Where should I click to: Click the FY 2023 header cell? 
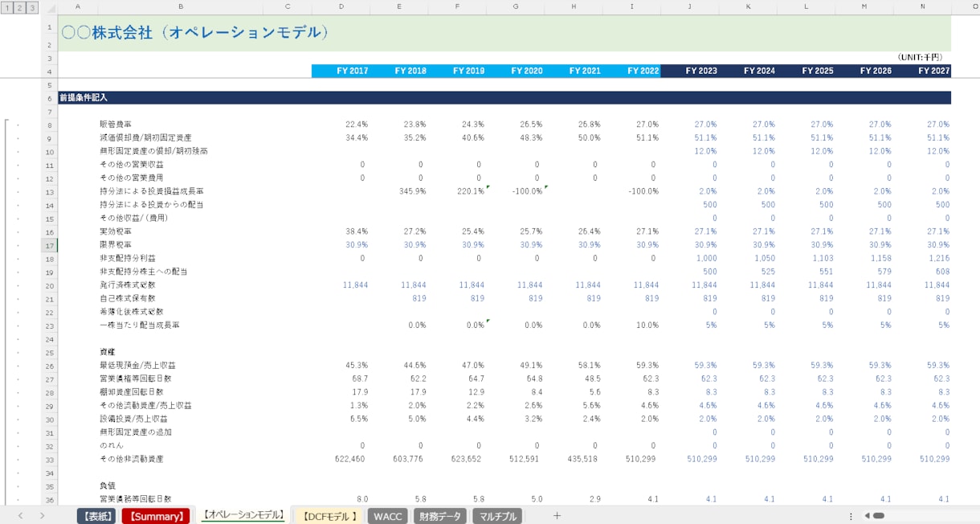click(690, 71)
